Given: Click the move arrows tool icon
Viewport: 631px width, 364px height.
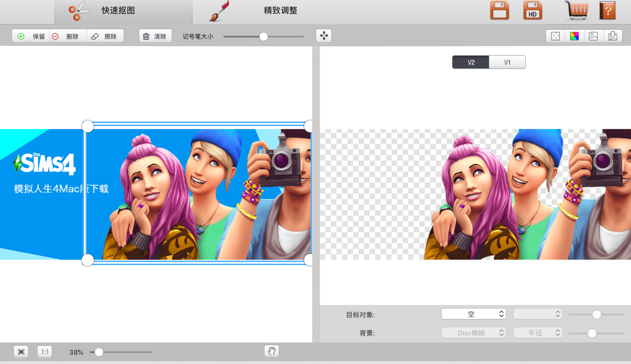Looking at the screenshot, I should tap(324, 36).
